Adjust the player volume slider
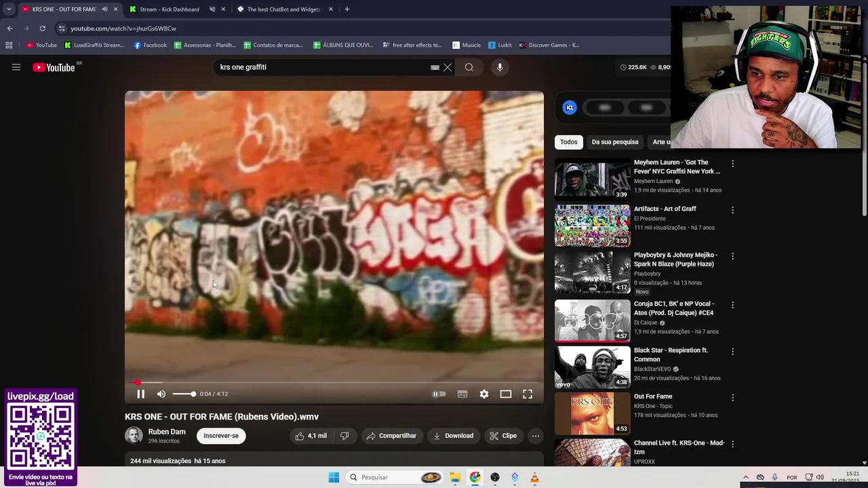This screenshot has height=488, width=868. click(183, 394)
